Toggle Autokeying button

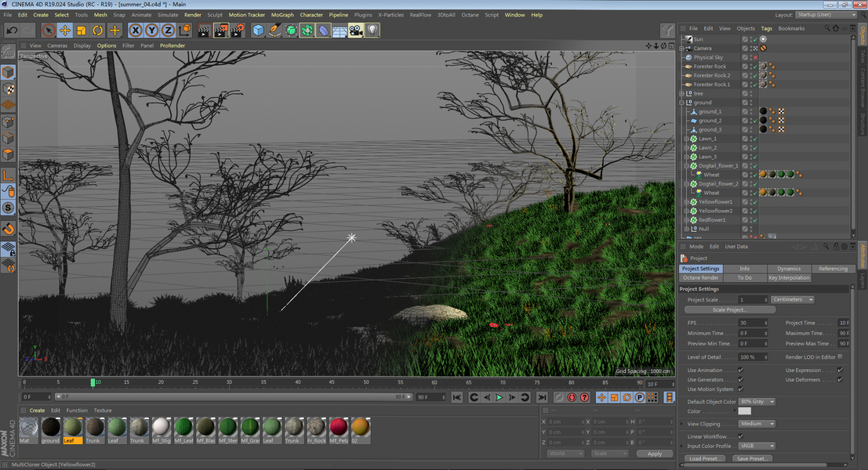tap(572, 397)
